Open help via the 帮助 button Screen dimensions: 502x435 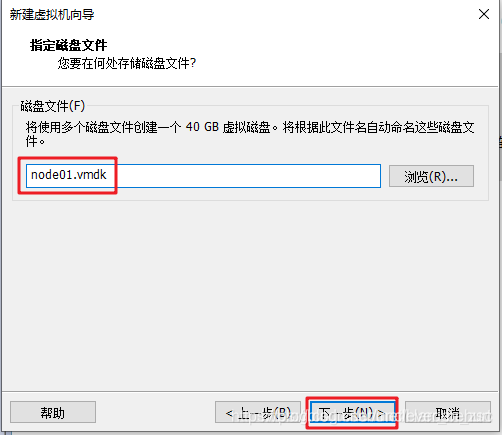pos(53,412)
